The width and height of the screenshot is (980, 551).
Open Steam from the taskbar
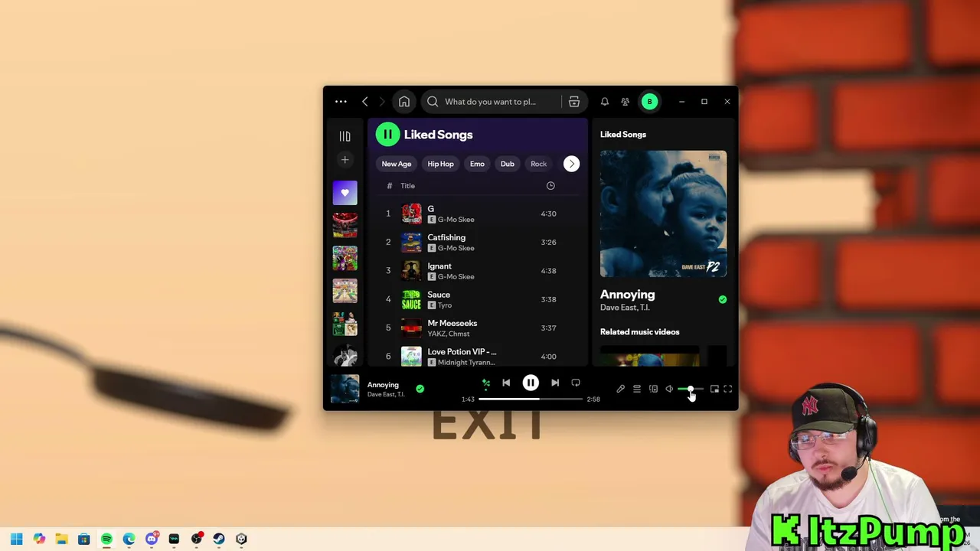click(x=219, y=539)
